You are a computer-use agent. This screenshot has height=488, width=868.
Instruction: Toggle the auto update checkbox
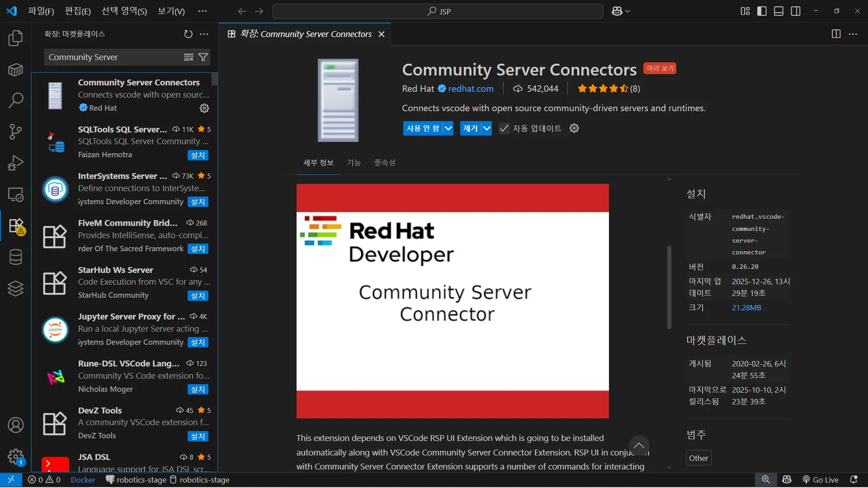coord(504,129)
